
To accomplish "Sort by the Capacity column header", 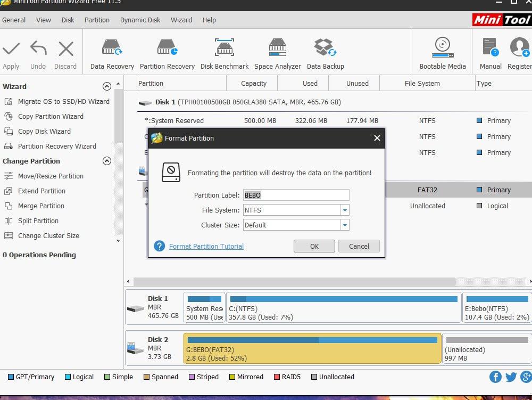I will [253, 84].
